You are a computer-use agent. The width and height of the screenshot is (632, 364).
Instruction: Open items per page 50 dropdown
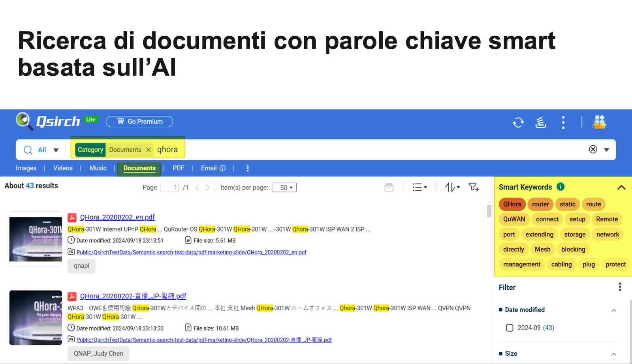(x=284, y=188)
